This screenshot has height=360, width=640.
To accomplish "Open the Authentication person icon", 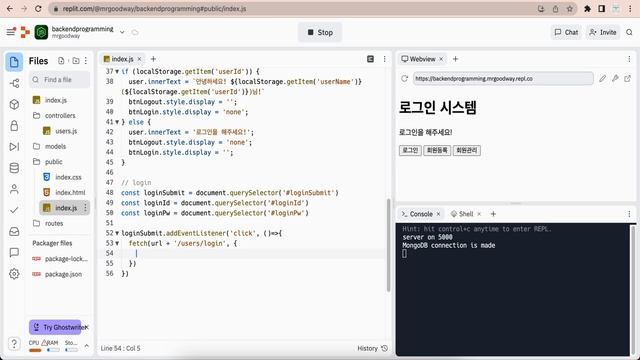I will (14, 189).
